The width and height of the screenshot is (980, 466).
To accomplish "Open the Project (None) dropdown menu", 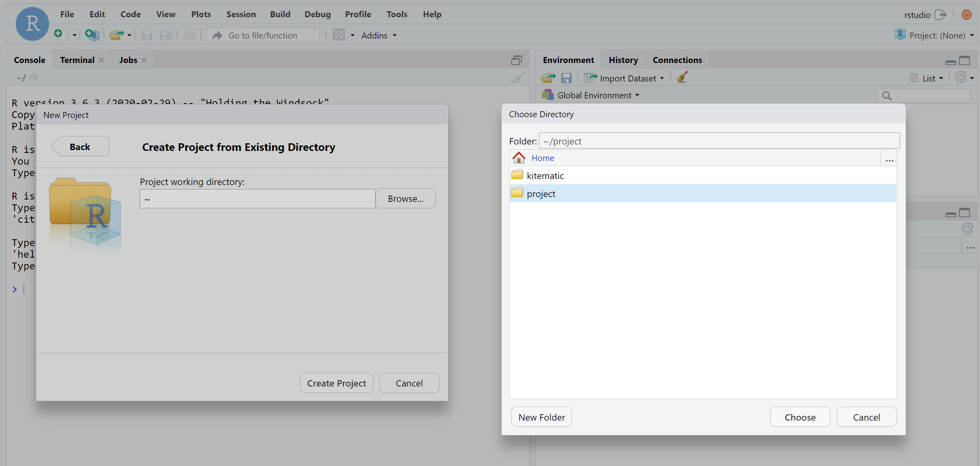I will [937, 35].
